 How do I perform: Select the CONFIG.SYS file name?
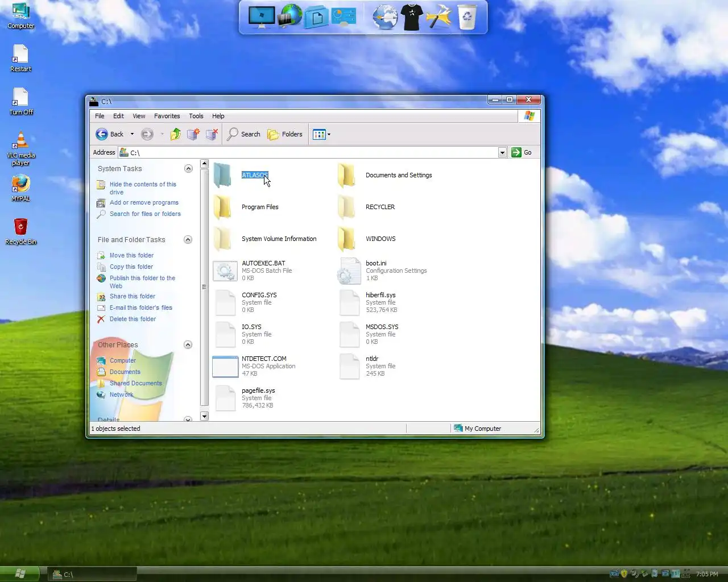pos(259,295)
